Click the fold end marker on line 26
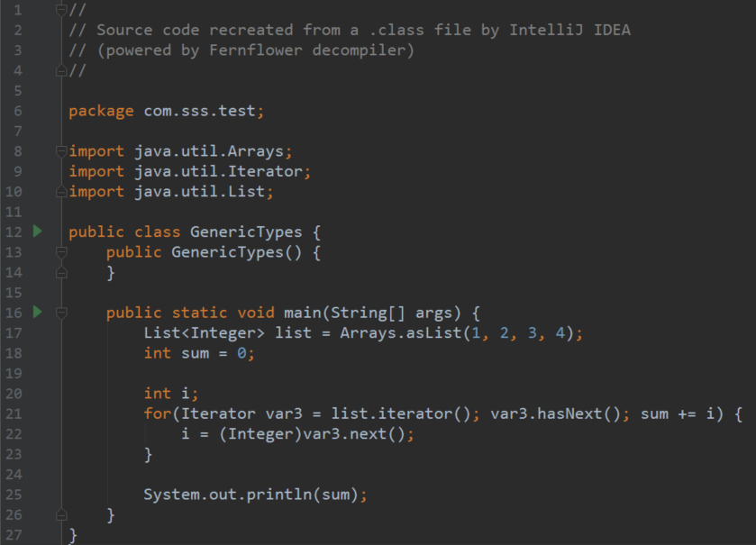756x545 pixels. pyautogui.click(x=61, y=515)
